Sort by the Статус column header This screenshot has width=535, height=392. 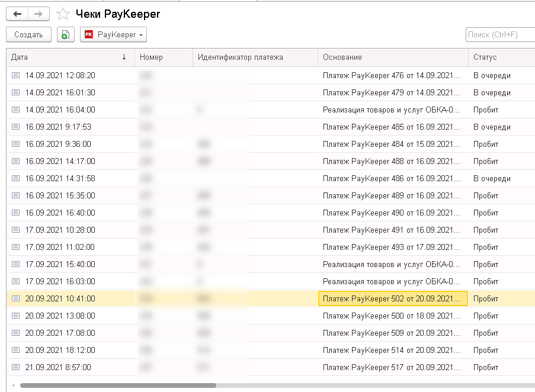tap(485, 57)
